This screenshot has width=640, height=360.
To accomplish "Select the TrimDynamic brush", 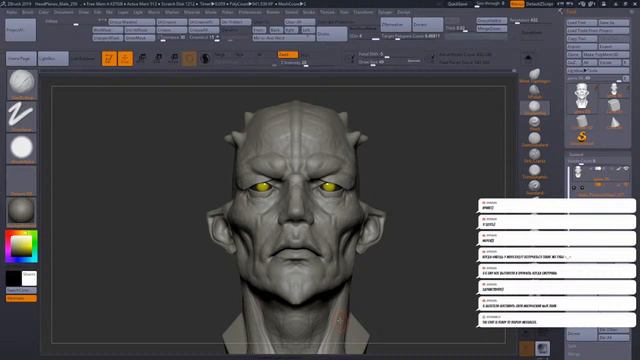I will click(x=535, y=171).
